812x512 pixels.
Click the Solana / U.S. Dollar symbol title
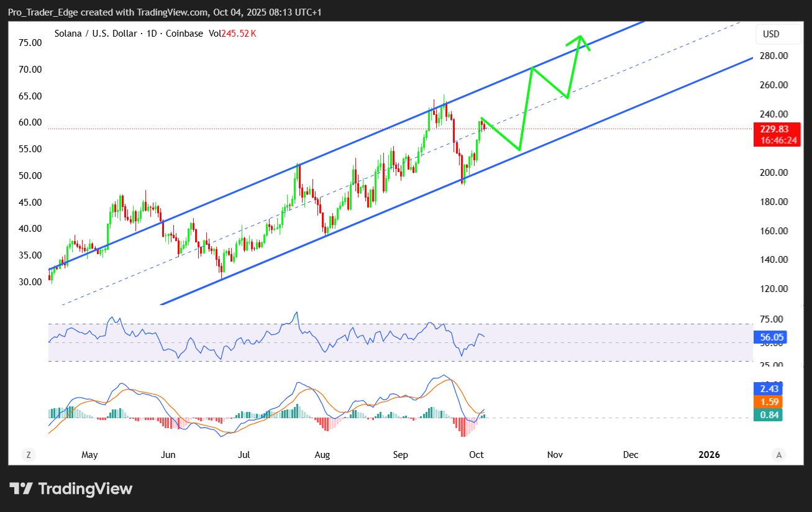coord(97,34)
